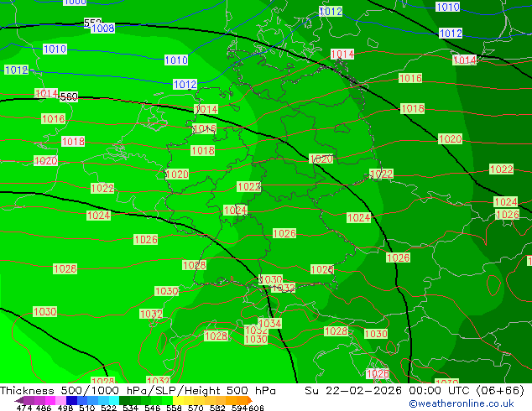Click the dark blue legend swatch
This screenshot has height=411, width=532.
[71, 400]
